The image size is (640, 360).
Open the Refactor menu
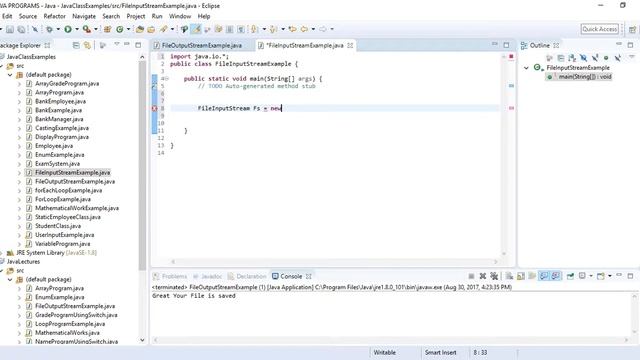point(55,16)
